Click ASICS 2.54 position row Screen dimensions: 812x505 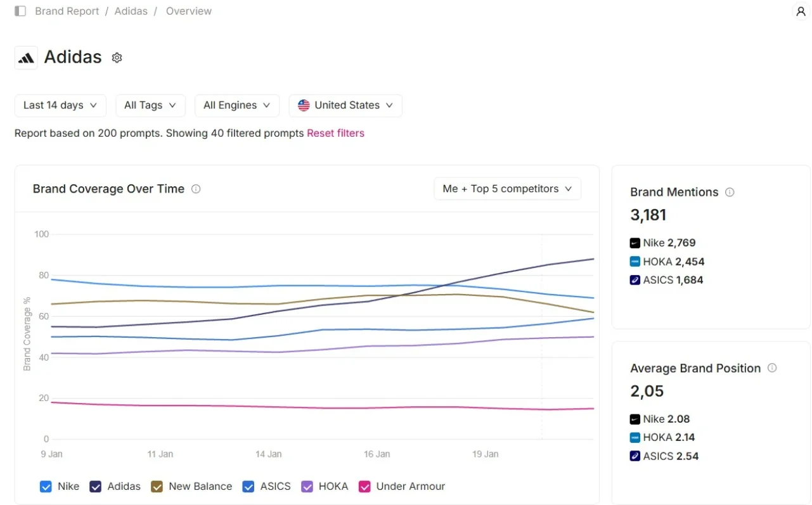664,456
